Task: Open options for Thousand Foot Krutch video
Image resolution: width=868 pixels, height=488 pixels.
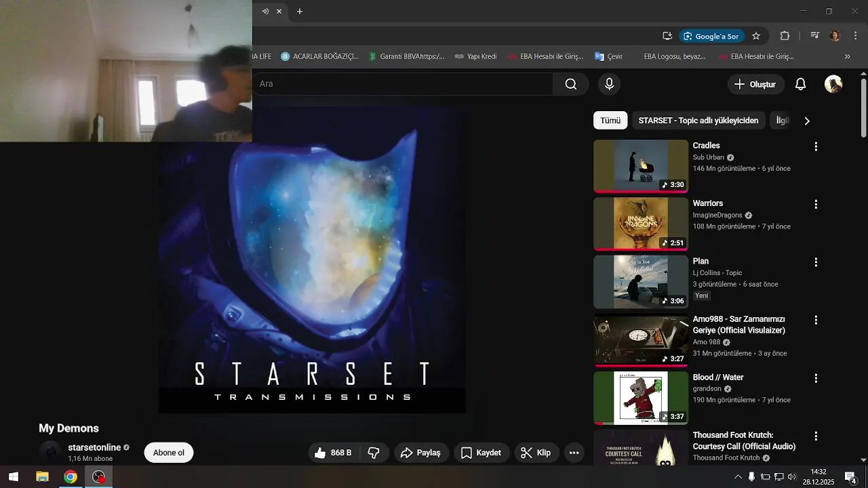Action: pyautogui.click(x=816, y=436)
